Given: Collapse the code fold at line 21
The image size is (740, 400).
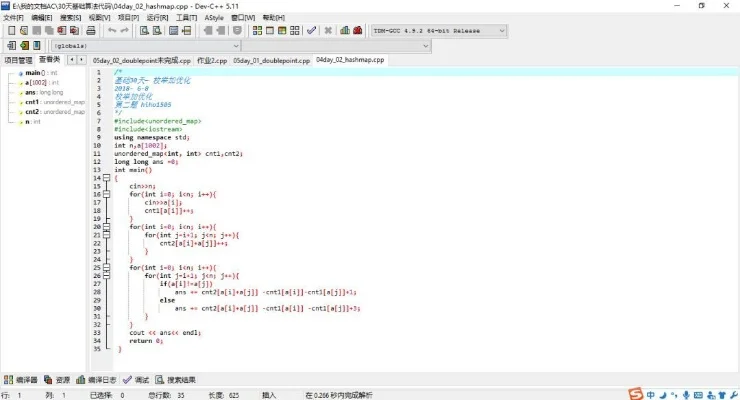Looking at the screenshot, I should (107, 234).
